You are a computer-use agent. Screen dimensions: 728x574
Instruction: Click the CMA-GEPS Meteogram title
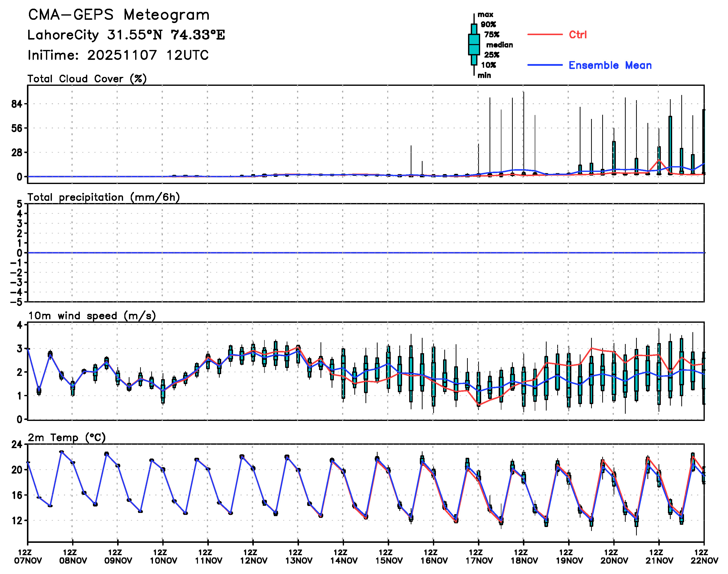pos(119,15)
